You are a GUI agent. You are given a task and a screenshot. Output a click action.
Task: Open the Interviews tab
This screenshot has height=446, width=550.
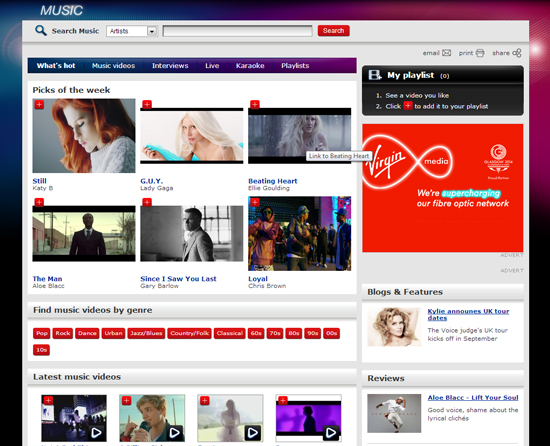pyautogui.click(x=170, y=66)
